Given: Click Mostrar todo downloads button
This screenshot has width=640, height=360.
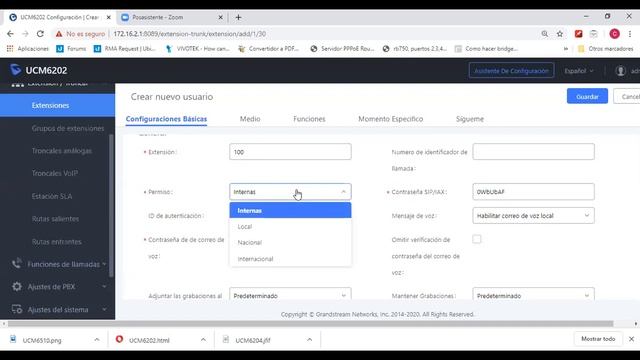Looking at the screenshot, I should pos(598,339).
